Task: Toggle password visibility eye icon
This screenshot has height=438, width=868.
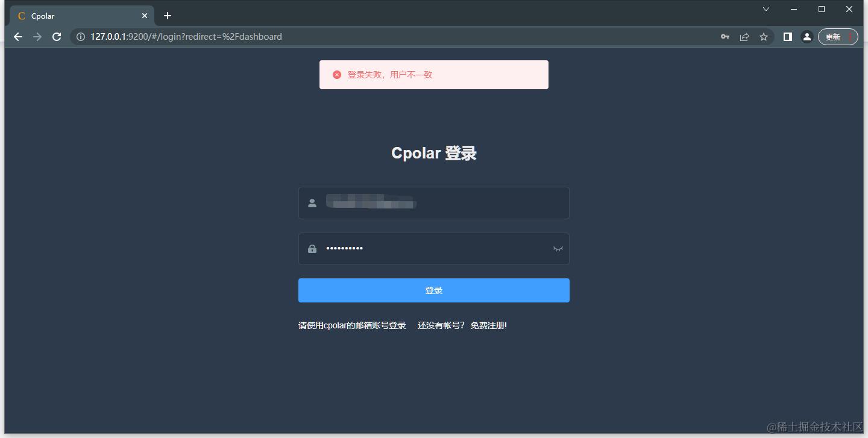Action: click(x=558, y=249)
